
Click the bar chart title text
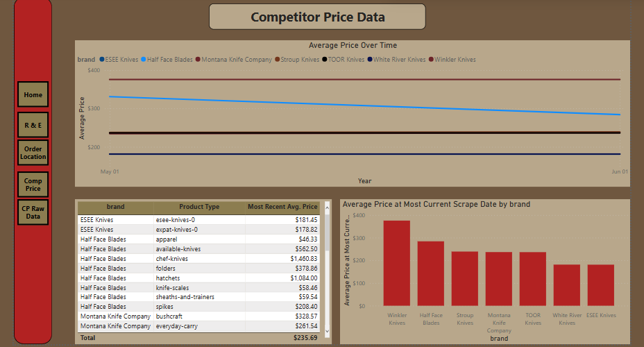click(437, 204)
